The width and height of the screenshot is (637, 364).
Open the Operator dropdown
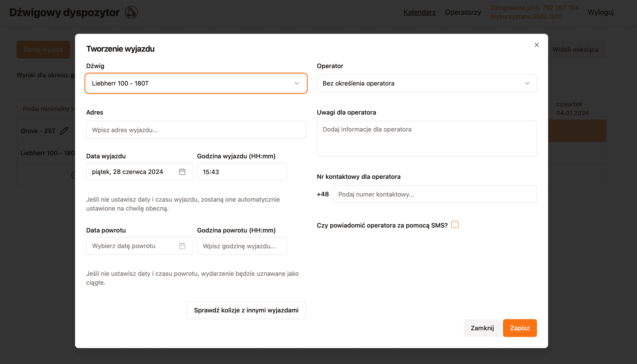tap(427, 83)
